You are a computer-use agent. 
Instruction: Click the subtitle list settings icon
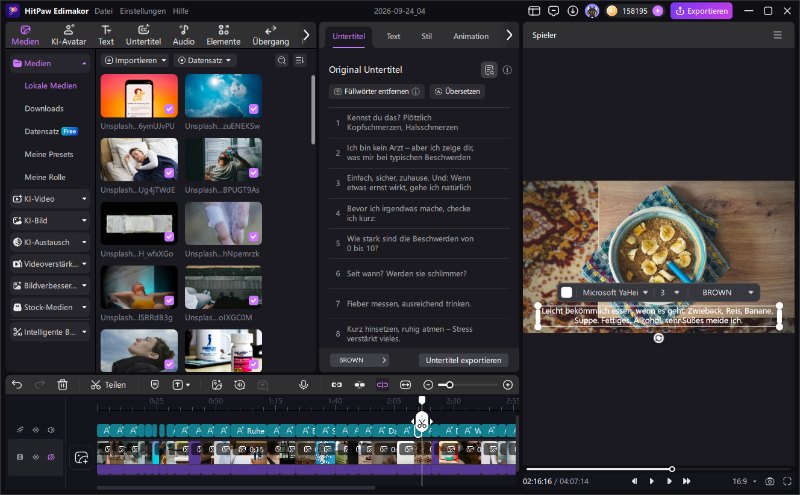click(x=489, y=70)
